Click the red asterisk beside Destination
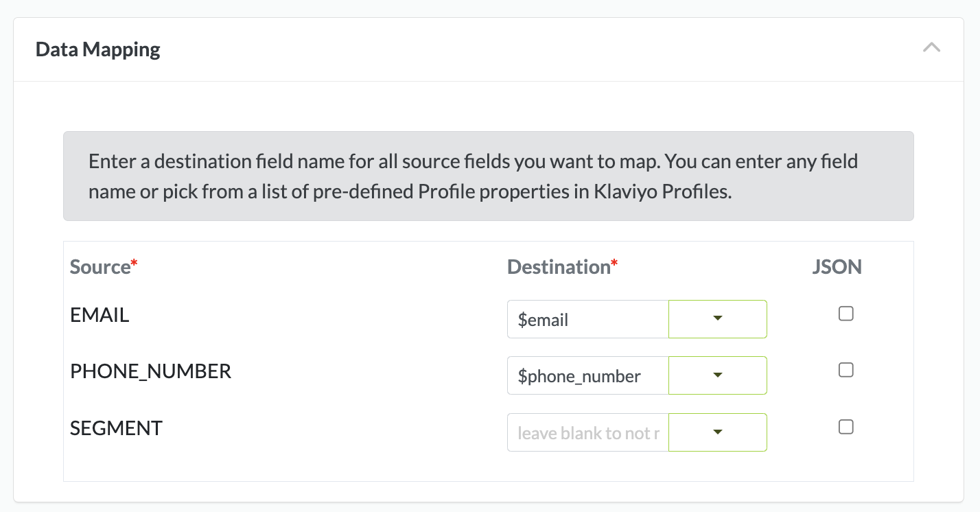This screenshot has width=980, height=512. [x=615, y=263]
